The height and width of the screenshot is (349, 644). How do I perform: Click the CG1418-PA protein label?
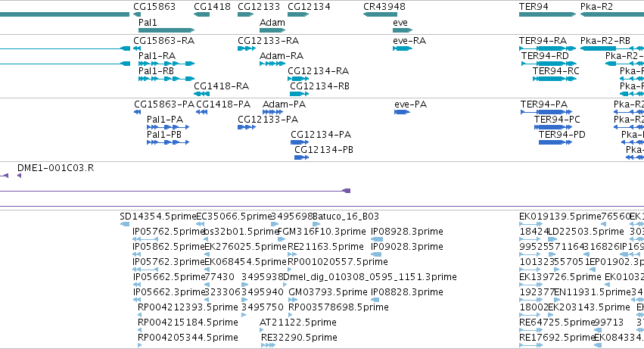223,104
